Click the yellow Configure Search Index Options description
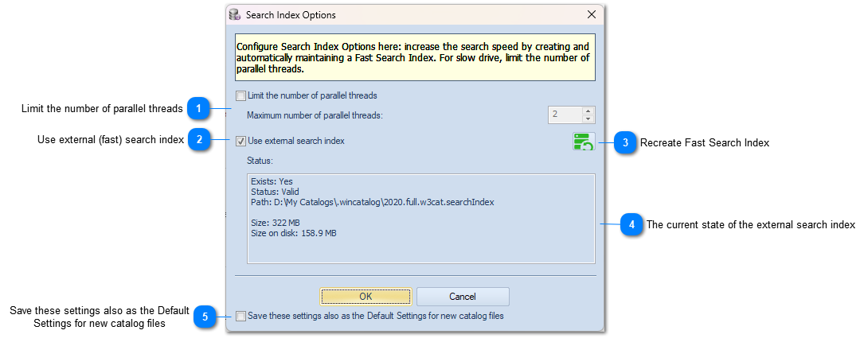 415,57
